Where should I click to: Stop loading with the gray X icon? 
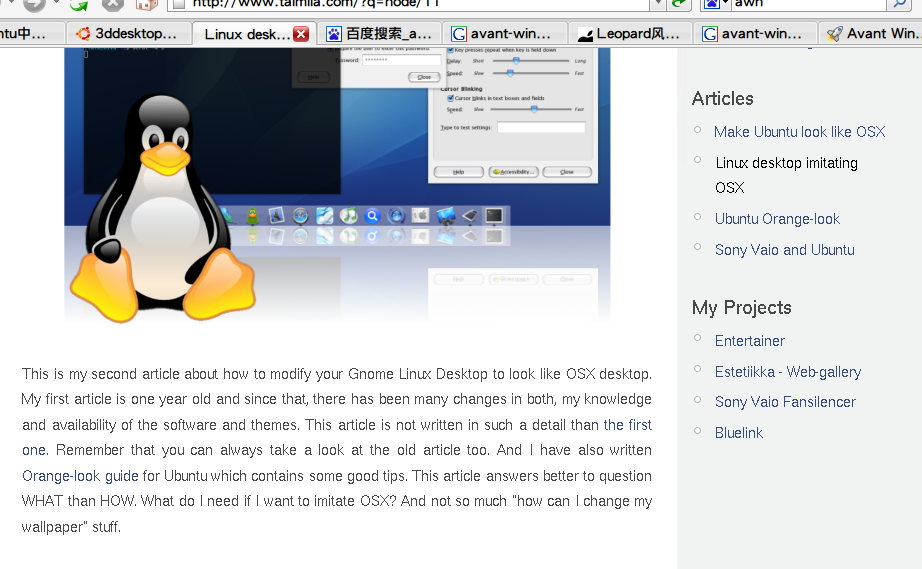112,4
